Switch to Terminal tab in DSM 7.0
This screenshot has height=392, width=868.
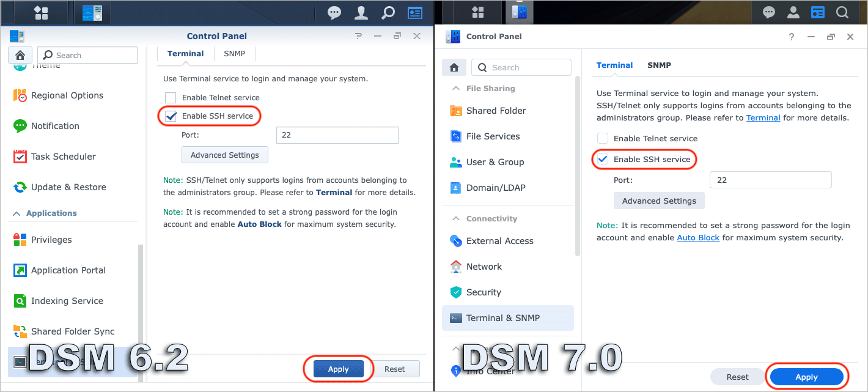coord(615,65)
